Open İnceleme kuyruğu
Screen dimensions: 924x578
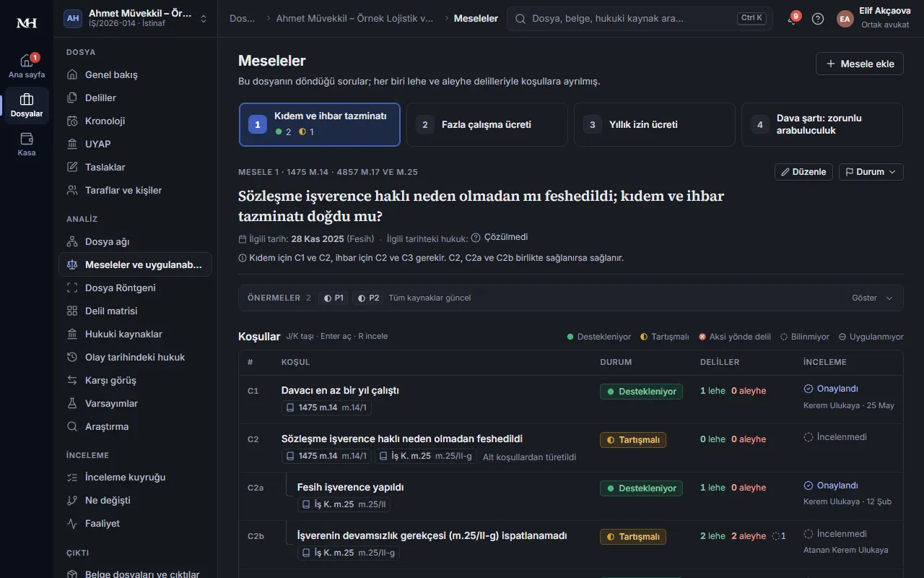135,477
